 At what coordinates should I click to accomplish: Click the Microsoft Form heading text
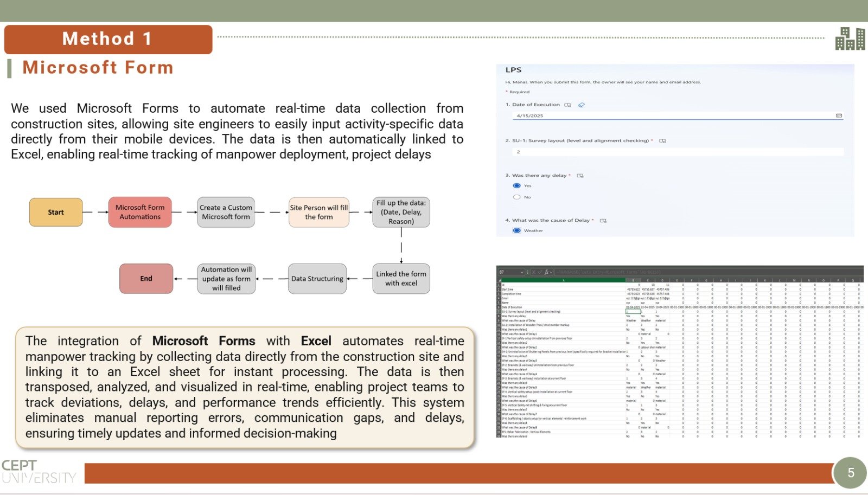98,68
